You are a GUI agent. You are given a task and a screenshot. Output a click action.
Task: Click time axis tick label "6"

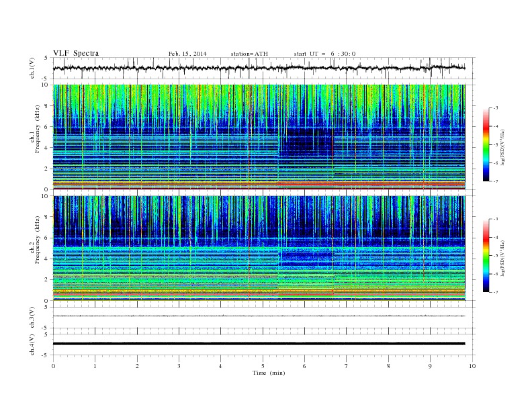tap(304, 366)
